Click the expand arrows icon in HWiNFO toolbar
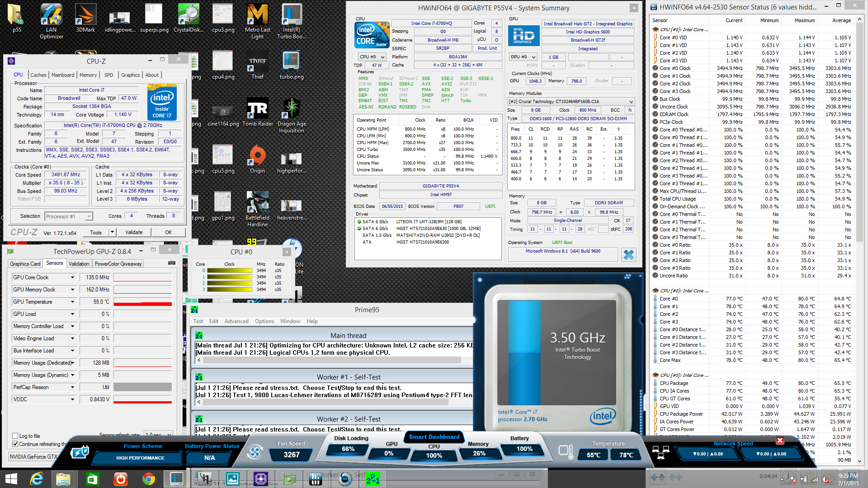Screen dimensions: 868x488 click(658, 477)
